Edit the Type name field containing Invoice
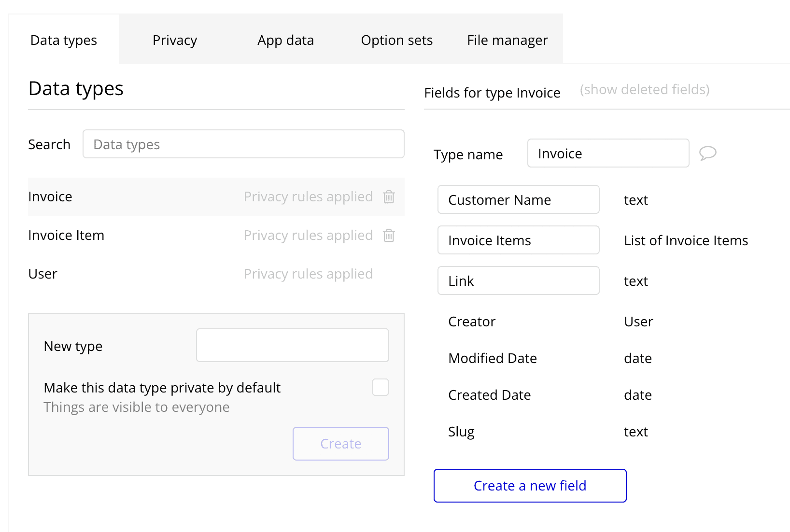Image resolution: width=790 pixels, height=532 pixels. [607, 154]
